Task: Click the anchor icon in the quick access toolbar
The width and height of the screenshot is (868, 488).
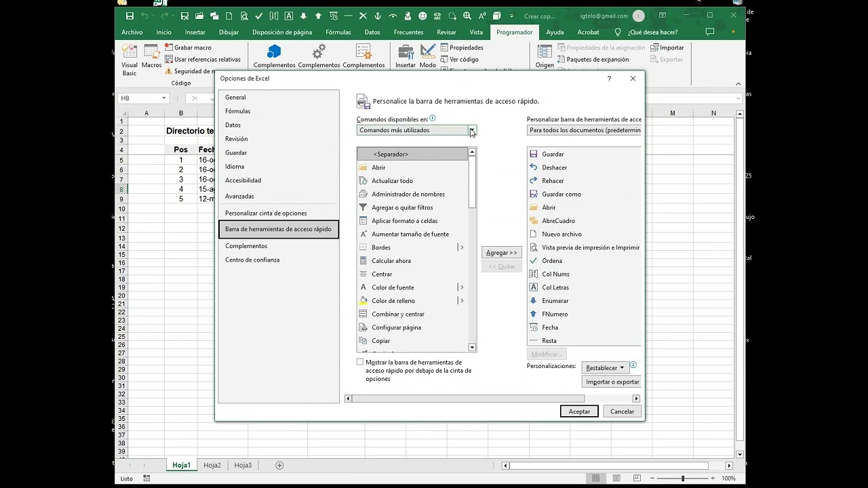Action: (x=378, y=16)
